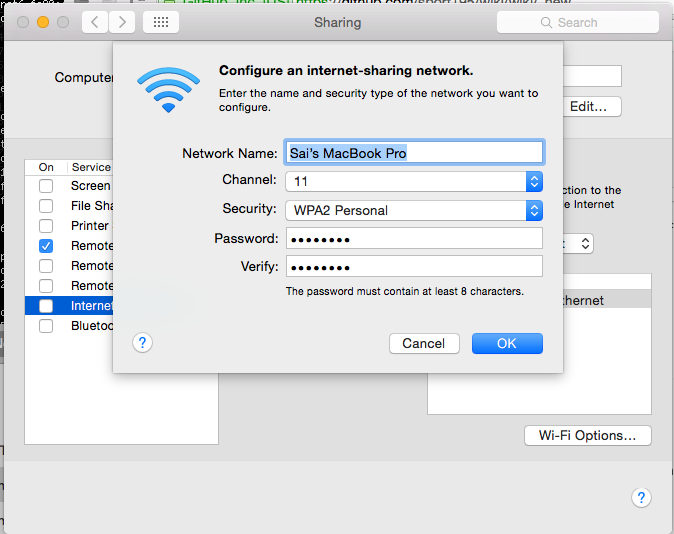Select the File Sharing service label

92,206
